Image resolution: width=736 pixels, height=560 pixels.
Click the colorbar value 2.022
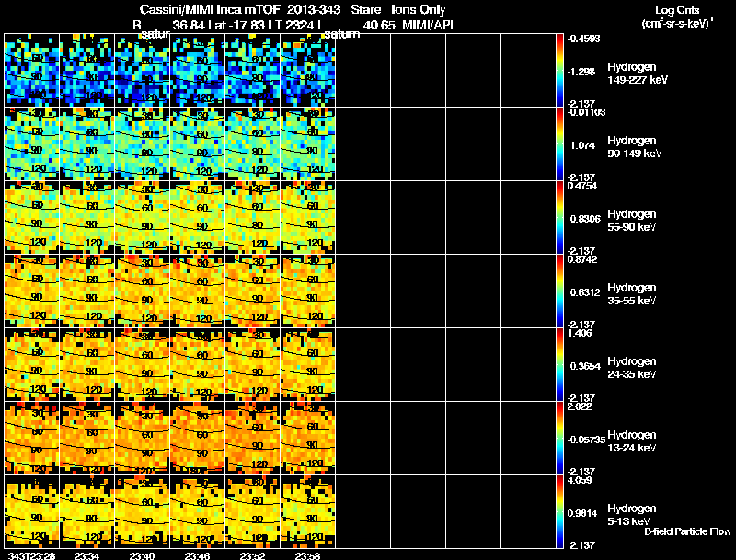(580, 407)
